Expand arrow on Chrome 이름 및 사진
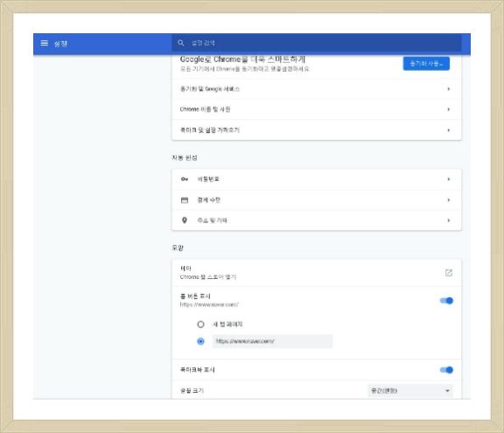This screenshot has height=433, width=504. click(x=448, y=109)
